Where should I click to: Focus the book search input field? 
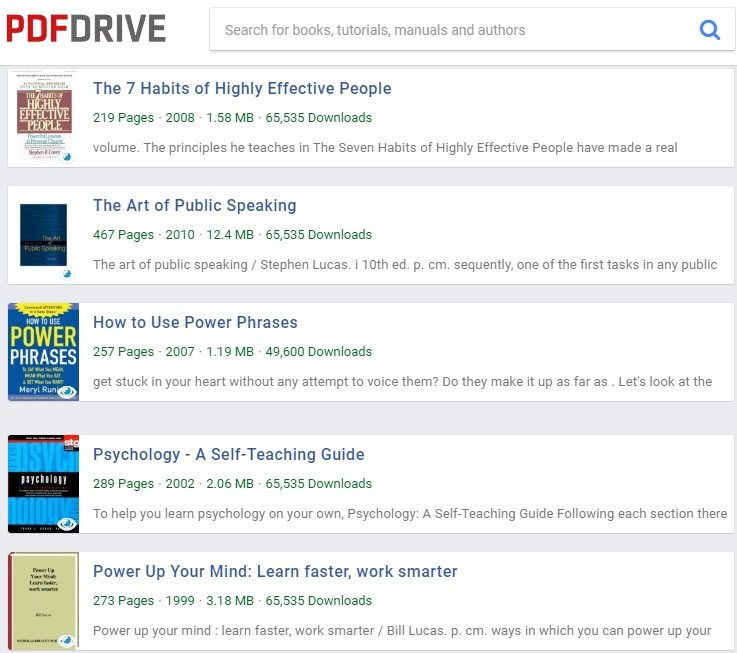coord(472,29)
